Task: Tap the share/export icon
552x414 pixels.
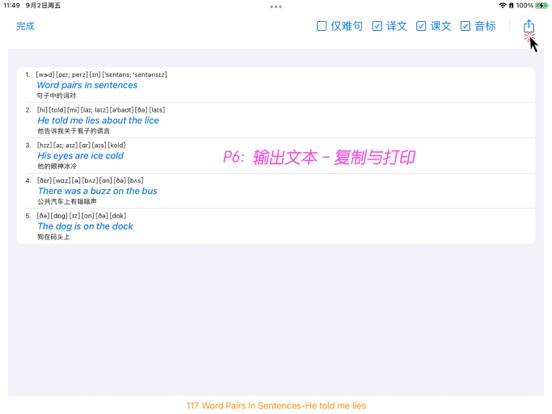Action: click(528, 26)
